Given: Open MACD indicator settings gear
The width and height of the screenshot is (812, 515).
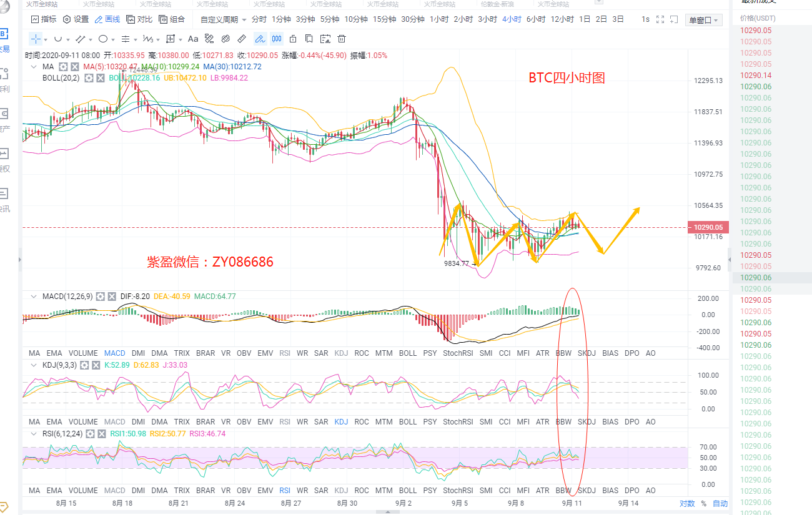Looking at the screenshot, I should click(99, 297).
